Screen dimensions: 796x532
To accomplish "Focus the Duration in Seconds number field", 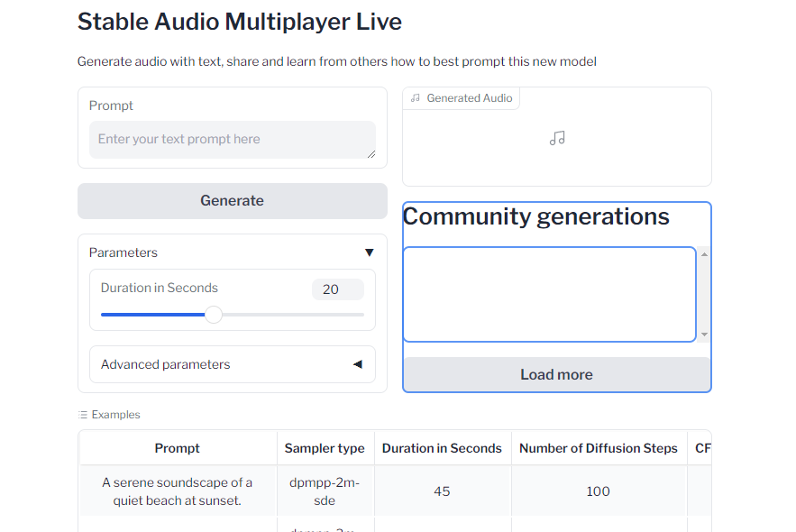I will [x=337, y=289].
